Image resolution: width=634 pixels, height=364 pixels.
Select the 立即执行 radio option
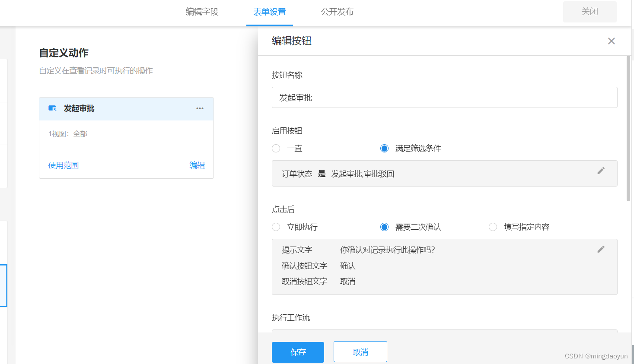coord(276,227)
